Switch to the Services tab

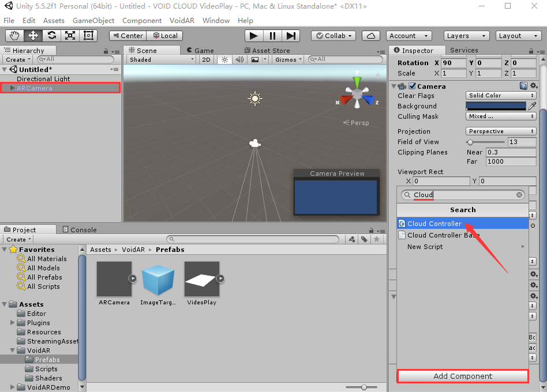[x=464, y=50]
